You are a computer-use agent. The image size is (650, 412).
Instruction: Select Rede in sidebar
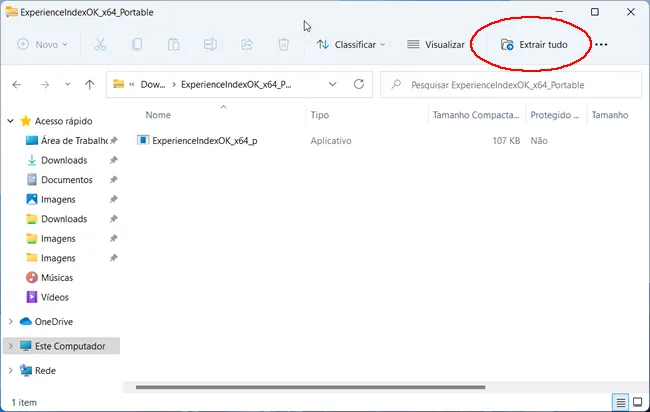(x=45, y=371)
